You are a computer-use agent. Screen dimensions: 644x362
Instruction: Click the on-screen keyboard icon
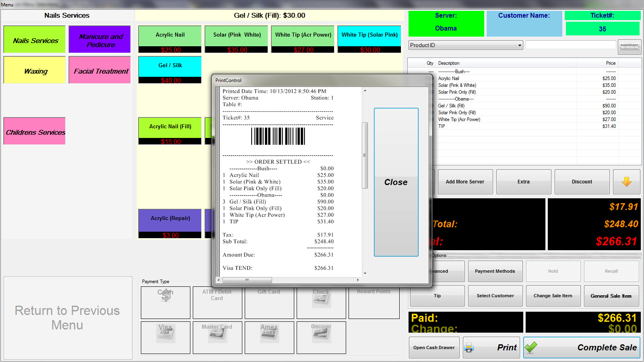(x=630, y=47)
